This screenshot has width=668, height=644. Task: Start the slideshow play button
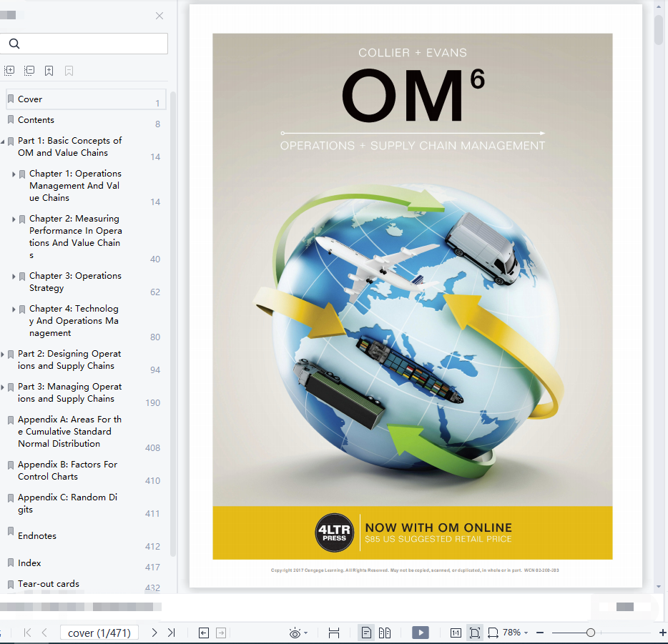(421, 633)
